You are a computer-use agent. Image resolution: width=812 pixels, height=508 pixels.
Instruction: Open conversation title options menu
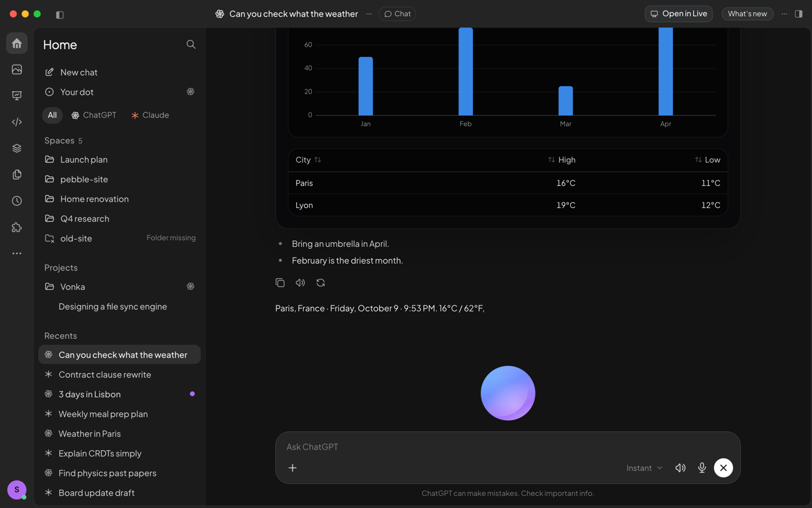tap(369, 14)
